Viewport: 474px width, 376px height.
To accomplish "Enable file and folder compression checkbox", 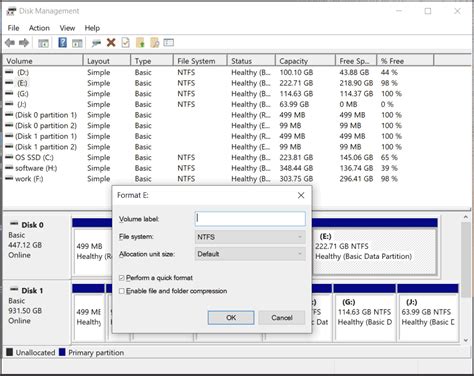I will click(x=122, y=291).
